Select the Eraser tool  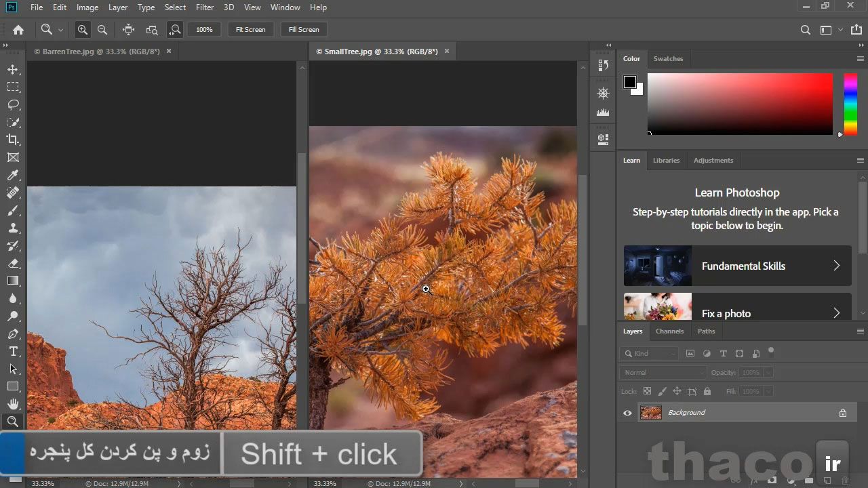pos(13,263)
